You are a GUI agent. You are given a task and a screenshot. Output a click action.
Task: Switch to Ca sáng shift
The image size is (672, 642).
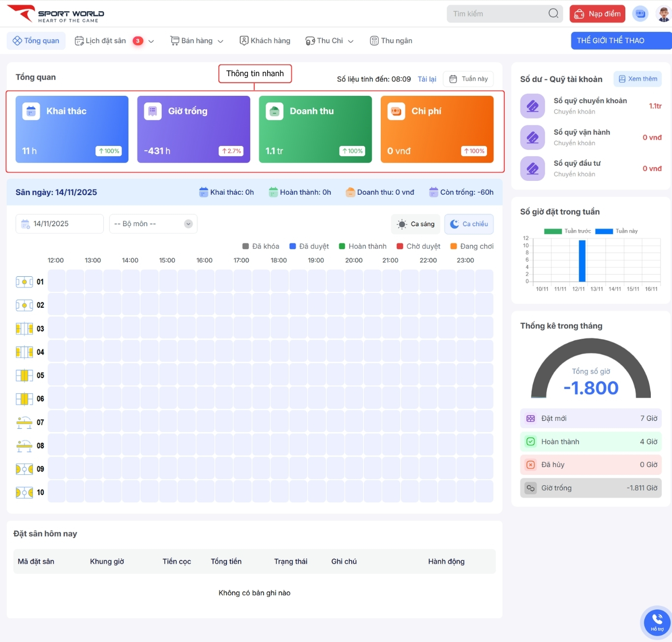click(x=416, y=224)
